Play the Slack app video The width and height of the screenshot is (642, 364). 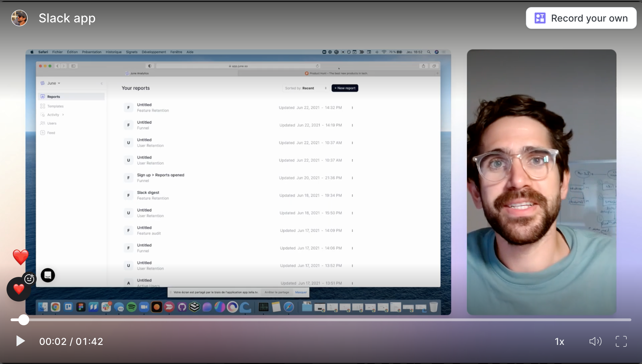click(x=20, y=341)
